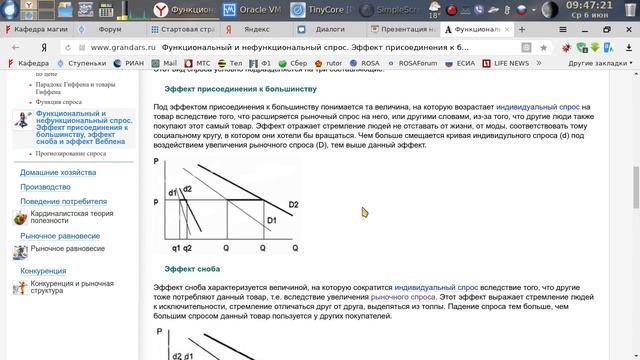The height and width of the screenshot is (360, 640).
Task: Click the Yandex Я home button
Action: point(44,47)
